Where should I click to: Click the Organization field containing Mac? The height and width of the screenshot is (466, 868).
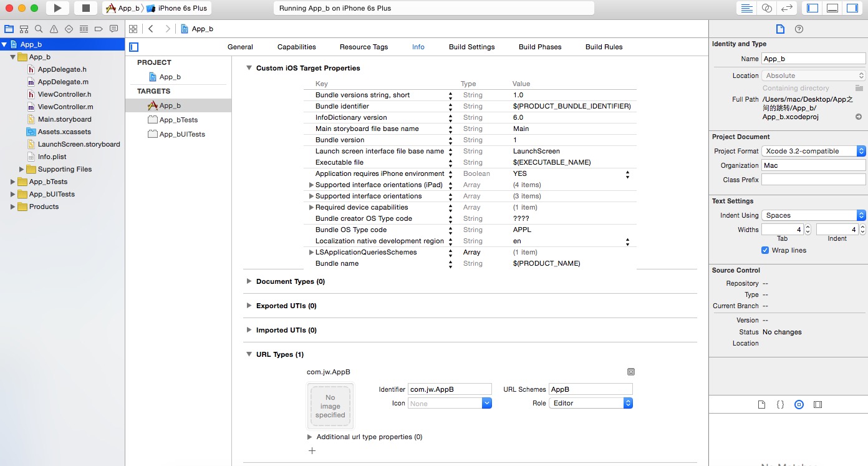coord(814,165)
